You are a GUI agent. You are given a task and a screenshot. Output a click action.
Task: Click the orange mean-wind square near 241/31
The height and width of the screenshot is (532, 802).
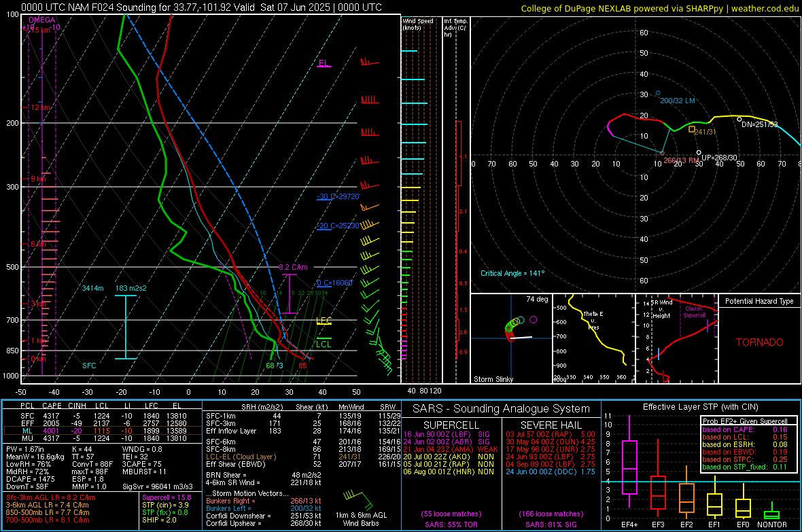pos(691,129)
